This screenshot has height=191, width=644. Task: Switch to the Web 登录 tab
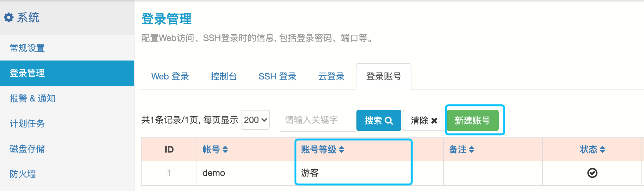(x=170, y=76)
